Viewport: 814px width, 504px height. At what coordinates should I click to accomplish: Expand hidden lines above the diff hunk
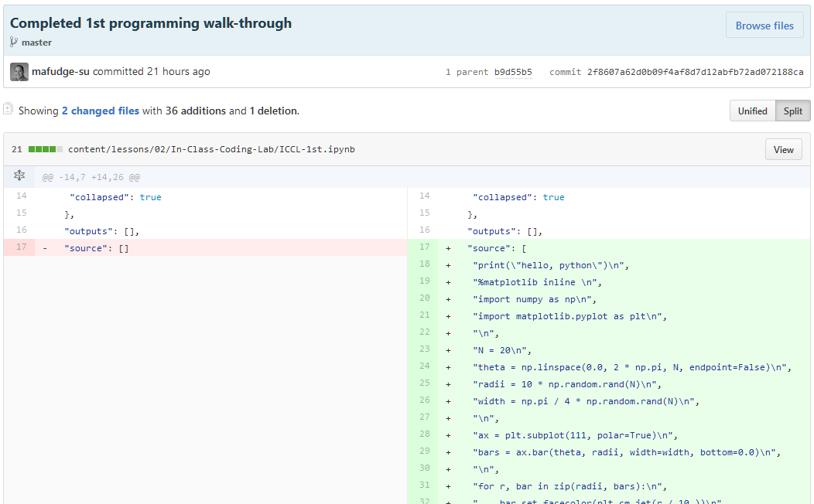coord(19,176)
